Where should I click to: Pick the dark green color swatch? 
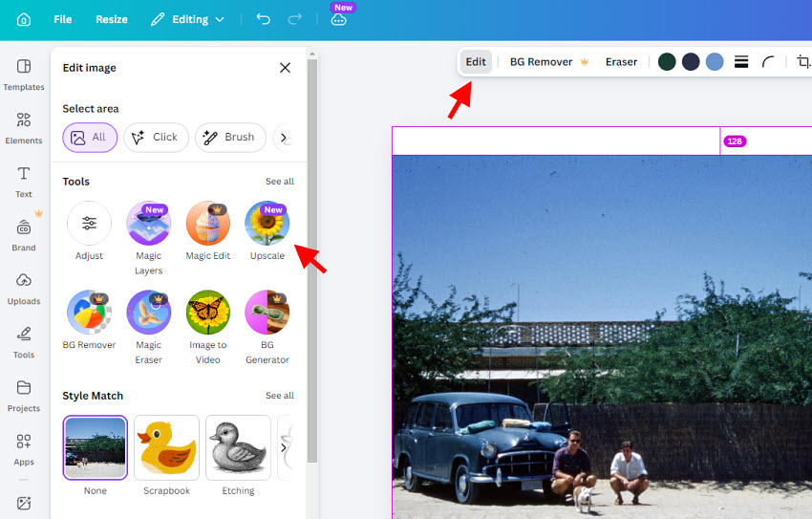pyautogui.click(x=667, y=61)
